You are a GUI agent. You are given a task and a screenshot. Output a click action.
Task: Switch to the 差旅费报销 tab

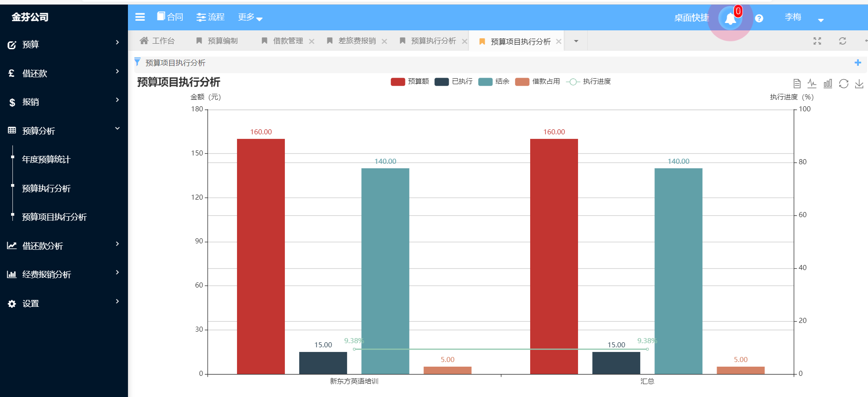pyautogui.click(x=352, y=40)
